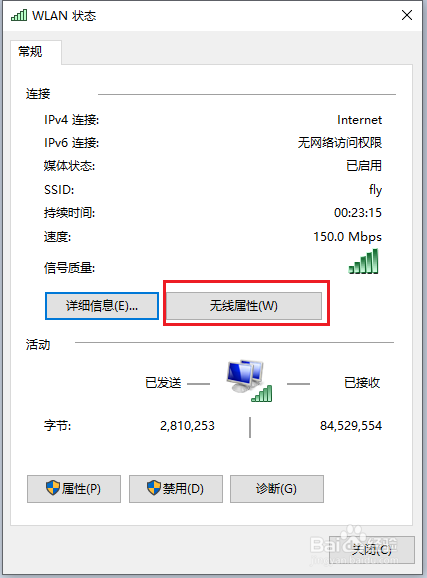Click the 150.0 Mbps speed value

pos(347,237)
